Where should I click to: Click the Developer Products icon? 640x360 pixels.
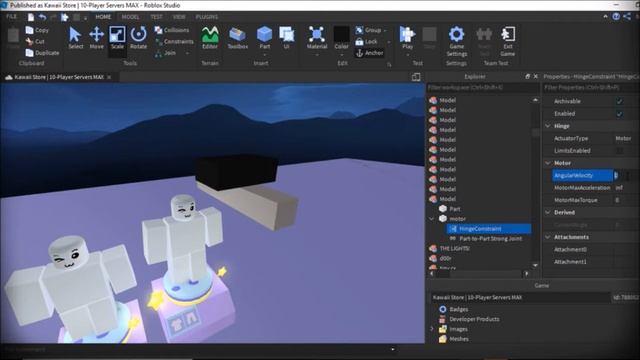443,319
